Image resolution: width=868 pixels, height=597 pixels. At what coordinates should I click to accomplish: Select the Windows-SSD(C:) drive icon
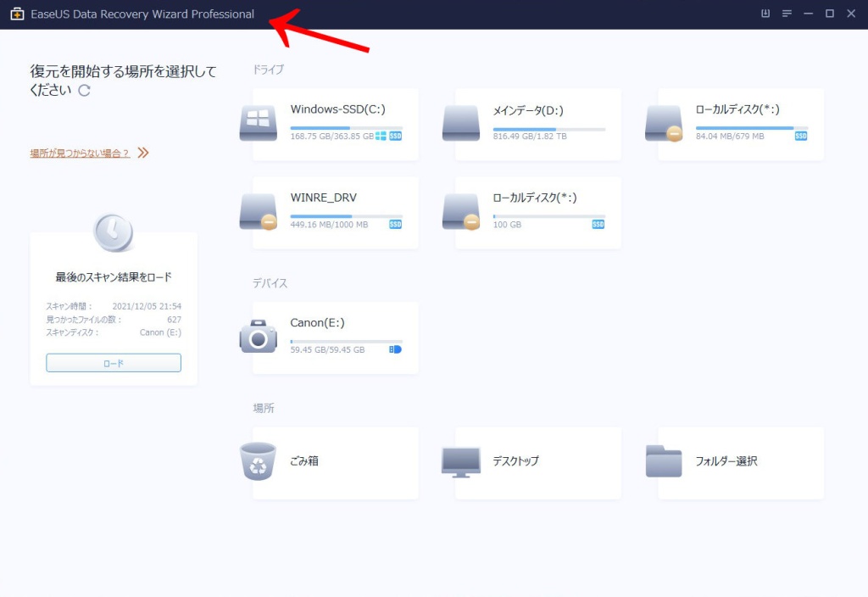click(x=258, y=124)
